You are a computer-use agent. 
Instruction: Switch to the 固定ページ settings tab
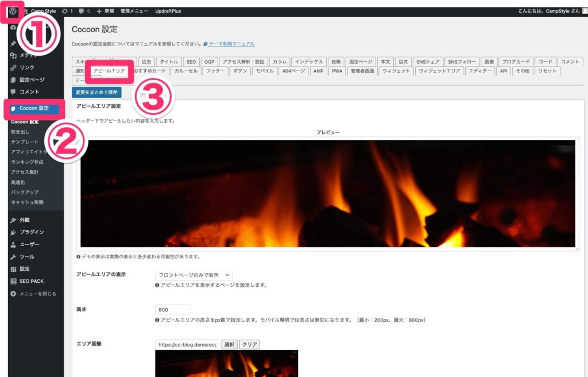361,62
